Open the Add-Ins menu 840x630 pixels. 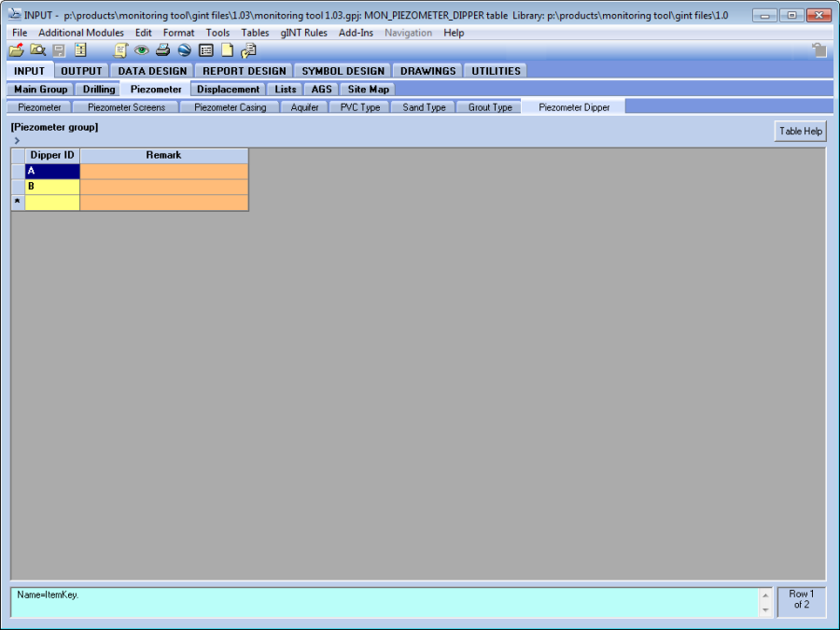coord(356,33)
